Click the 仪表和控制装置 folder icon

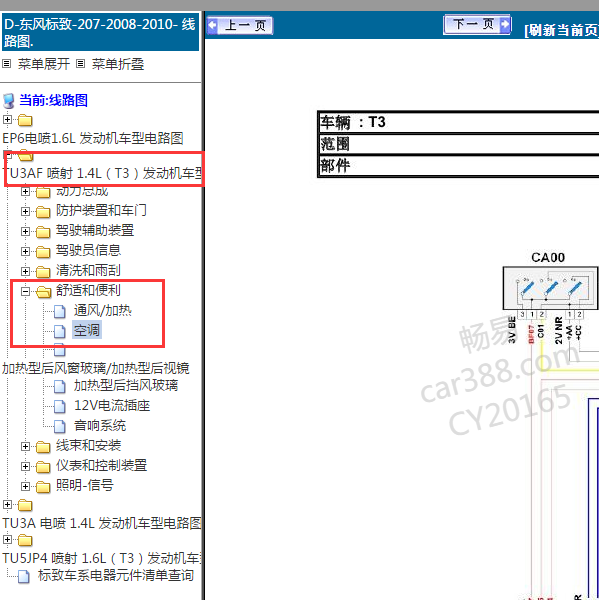[x=43, y=466]
